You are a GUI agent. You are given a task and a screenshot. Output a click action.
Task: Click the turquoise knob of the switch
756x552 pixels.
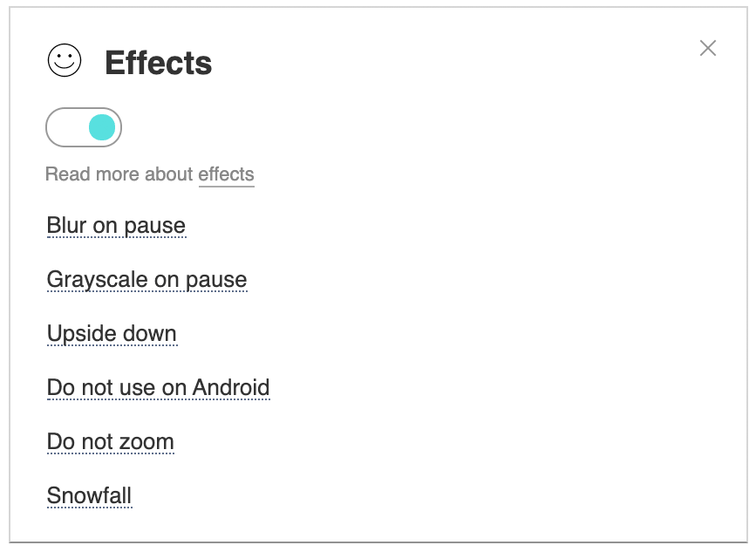[102, 127]
